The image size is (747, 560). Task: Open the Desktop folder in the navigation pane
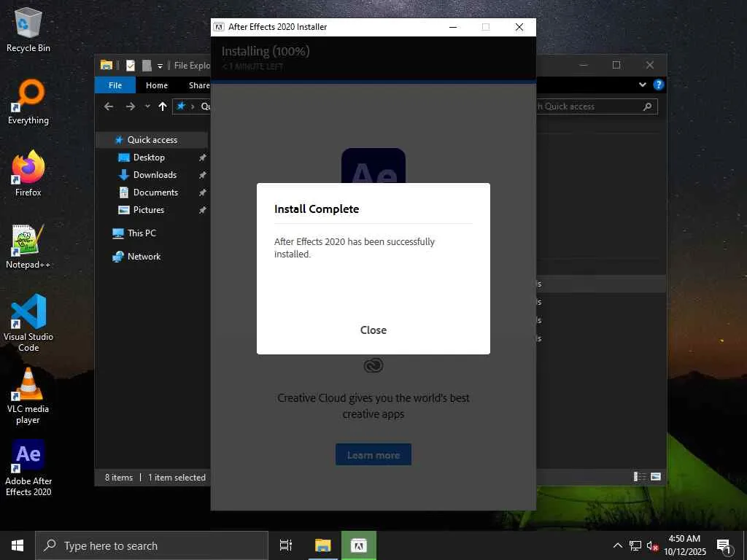pyautogui.click(x=149, y=157)
